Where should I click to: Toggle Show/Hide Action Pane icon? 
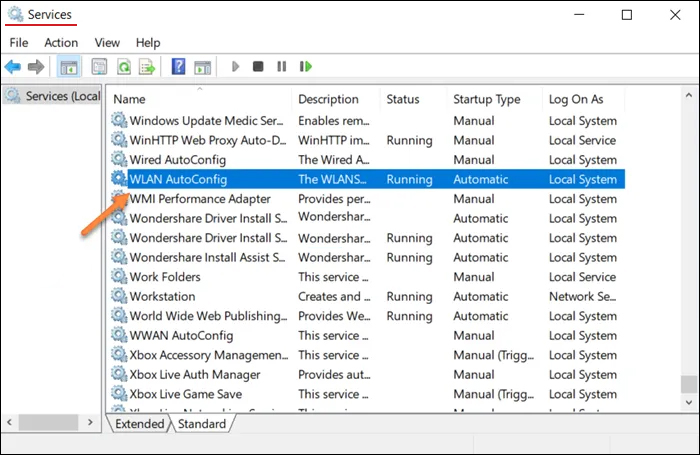203,67
